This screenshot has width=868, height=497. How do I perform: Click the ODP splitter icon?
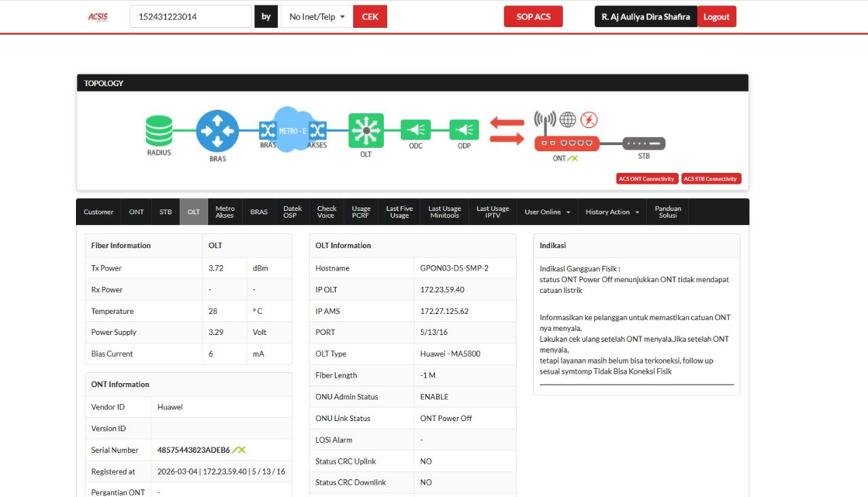click(464, 130)
